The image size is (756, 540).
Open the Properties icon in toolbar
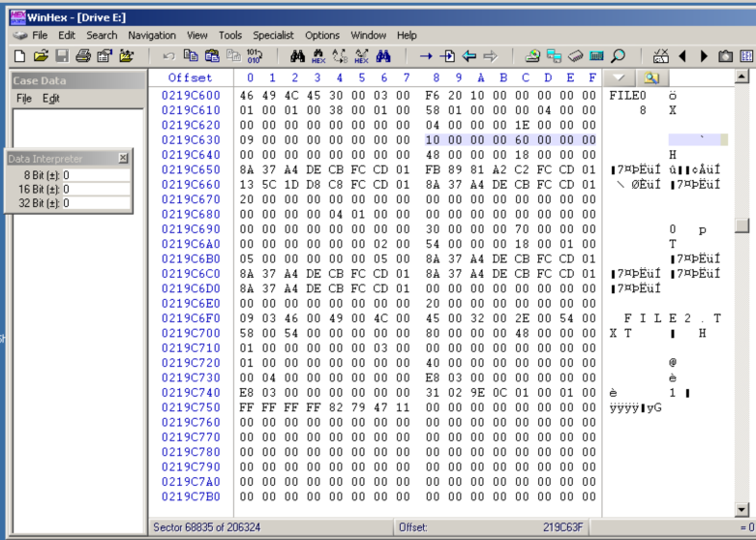pos(105,56)
